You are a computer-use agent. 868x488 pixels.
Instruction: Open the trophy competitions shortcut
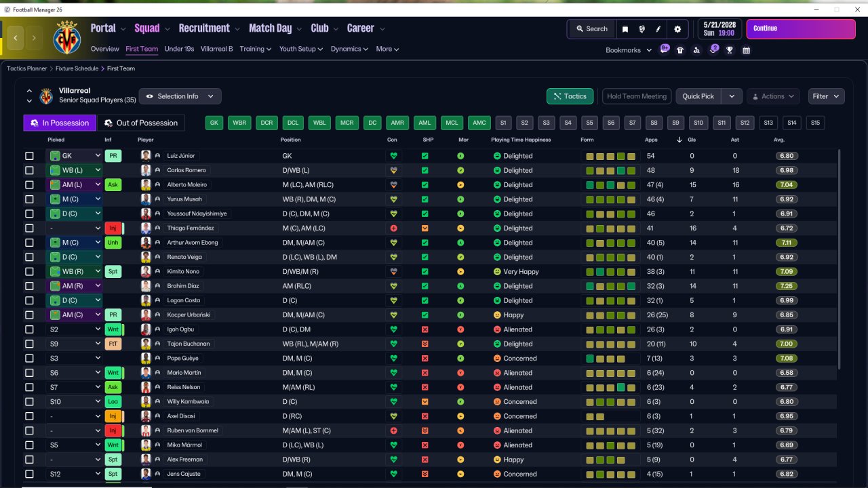(x=730, y=50)
